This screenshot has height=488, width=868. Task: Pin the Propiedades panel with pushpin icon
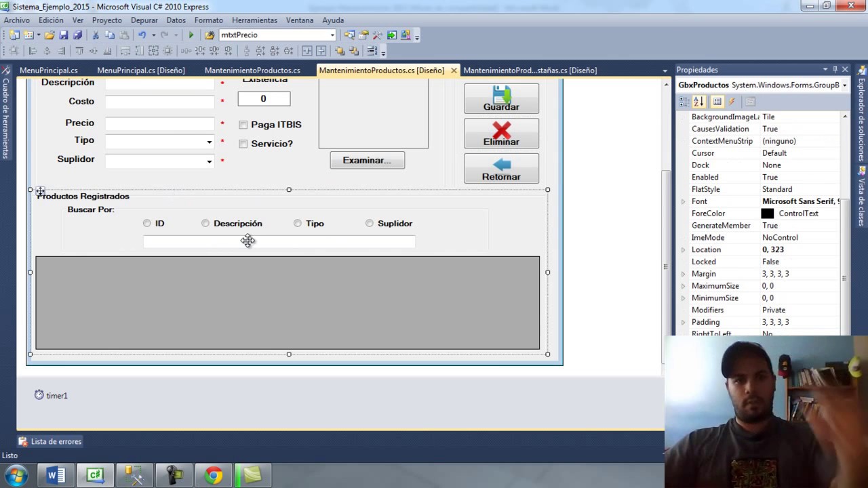pyautogui.click(x=835, y=69)
